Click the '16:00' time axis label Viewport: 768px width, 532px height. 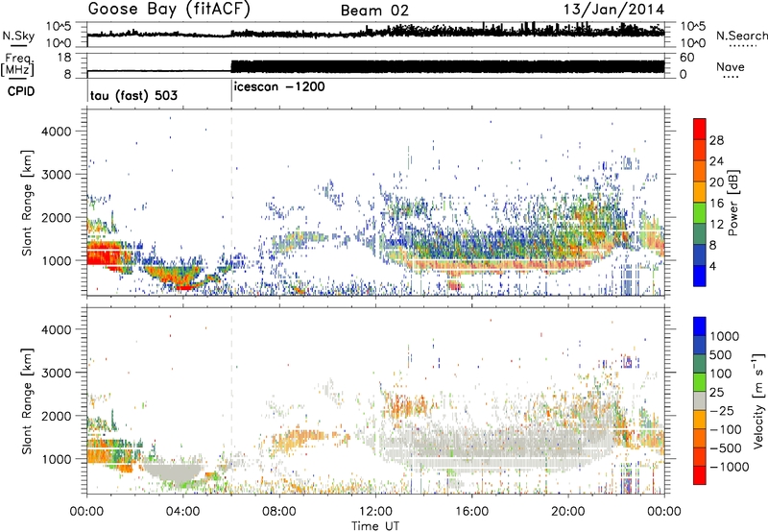471,512
